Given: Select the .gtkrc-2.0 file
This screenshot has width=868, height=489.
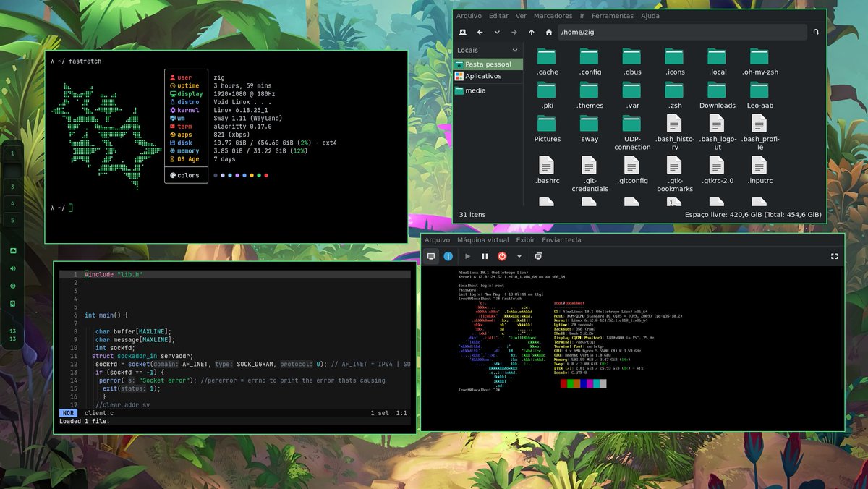Looking at the screenshot, I should tap(718, 171).
